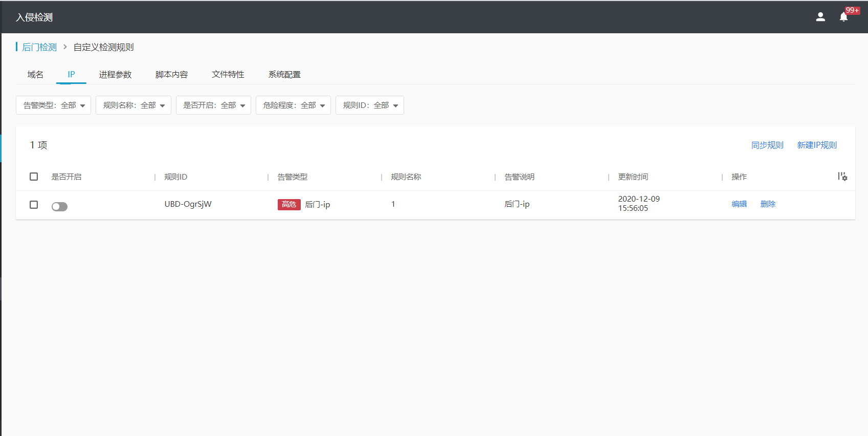The image size is (868, 436).
Task: Enable the UBD-OgrSjW rule switch
Action: (59, 206)
